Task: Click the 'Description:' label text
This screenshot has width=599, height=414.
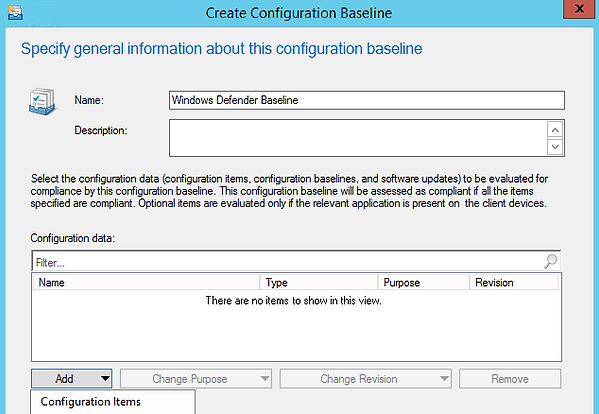Action: [x=101, y=131]
